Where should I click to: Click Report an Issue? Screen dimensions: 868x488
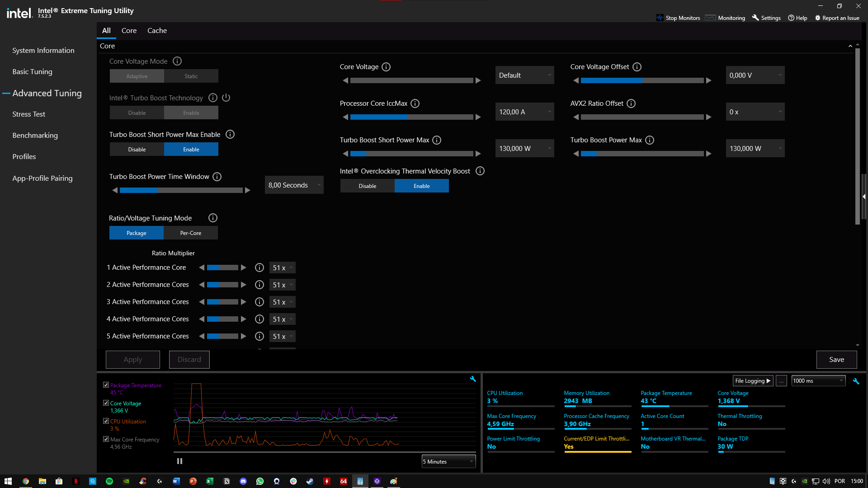click(x=837, y=18)
